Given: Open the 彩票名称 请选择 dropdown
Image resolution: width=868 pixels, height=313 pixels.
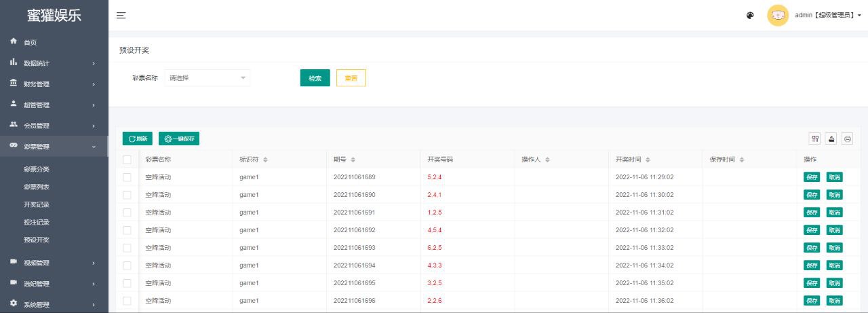Looking at the screenshot, I should click(207, 78).
